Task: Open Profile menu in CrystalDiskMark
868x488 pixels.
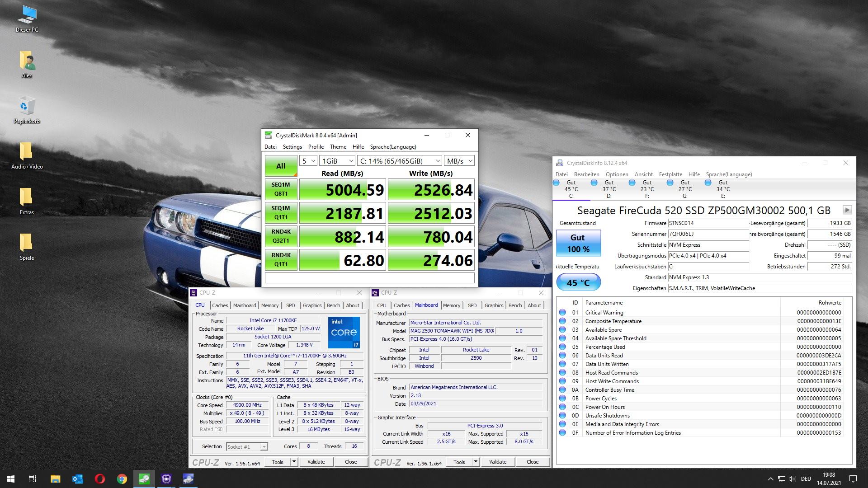Action: pyautogui.click(x=316, y=147)
